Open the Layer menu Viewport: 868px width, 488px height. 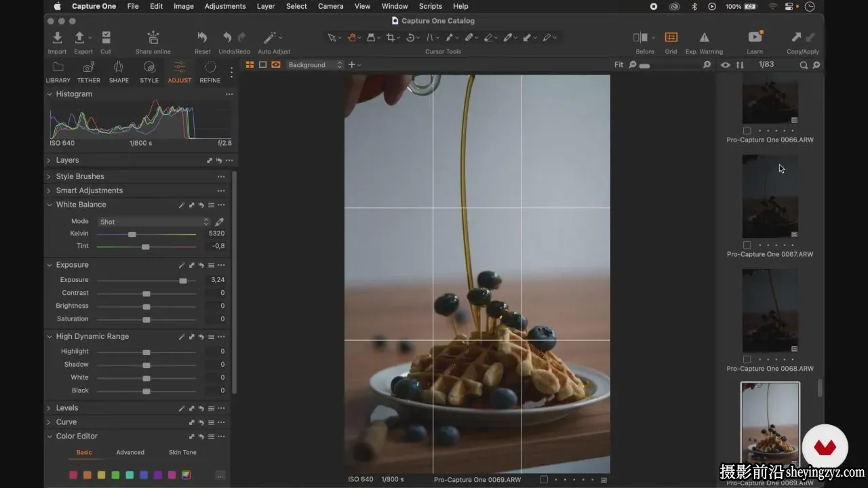pyautogui.click(x=266, y=6)
